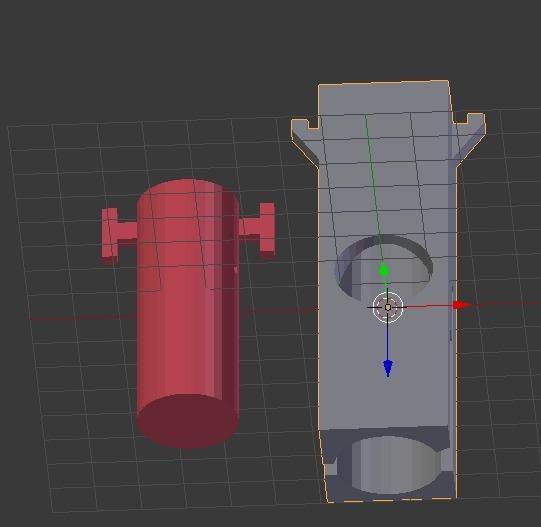Click the white circle at gizmo center

(x=388, y=307)
